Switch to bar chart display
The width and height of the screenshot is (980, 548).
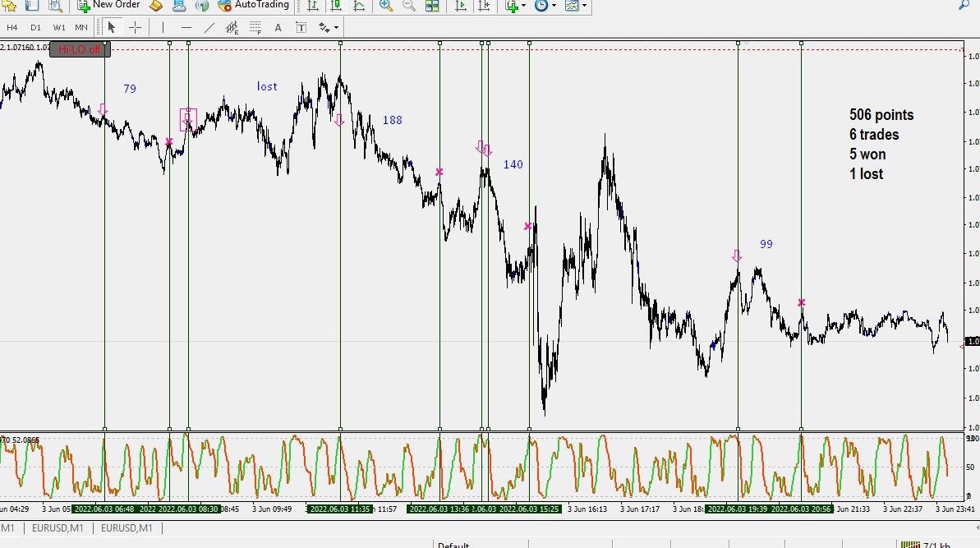point(312,6)
